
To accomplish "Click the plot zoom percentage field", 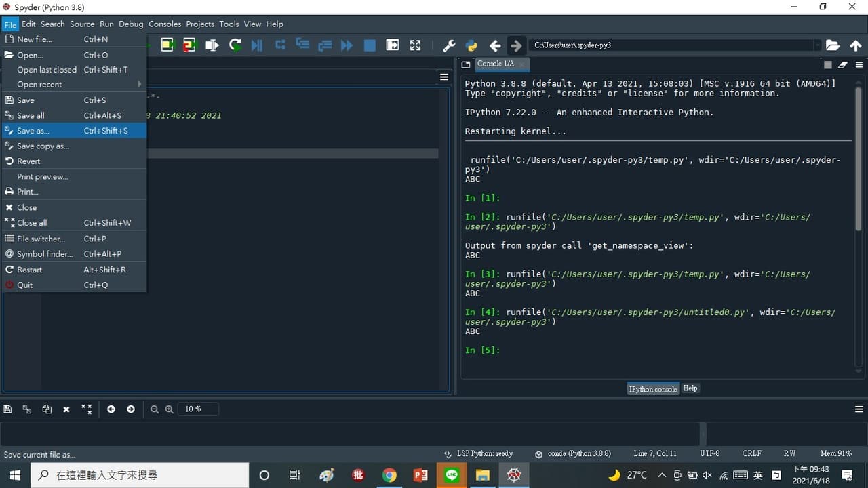I will [x=198, y=409].
